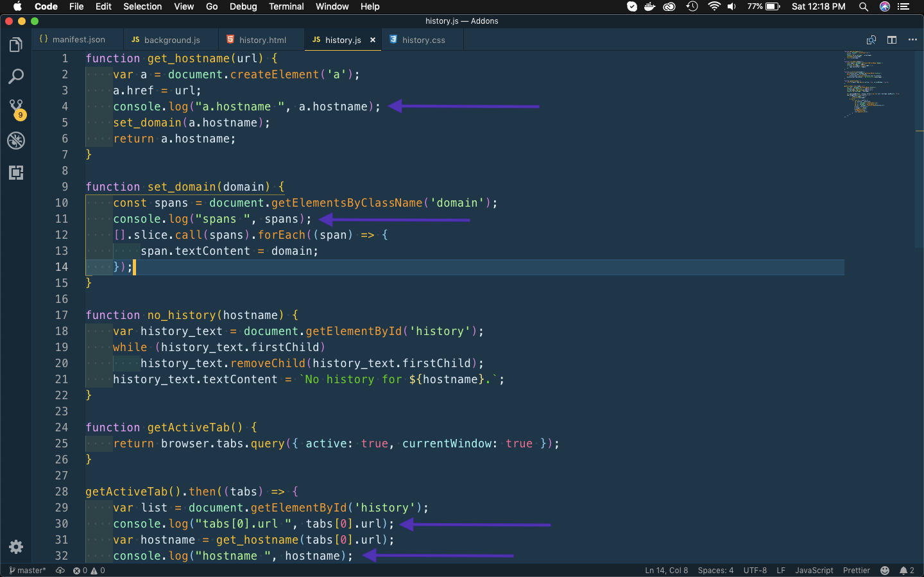Click the Open Changes editor icon
This screenshot has width=924, height=577.
tap(871, 40)
